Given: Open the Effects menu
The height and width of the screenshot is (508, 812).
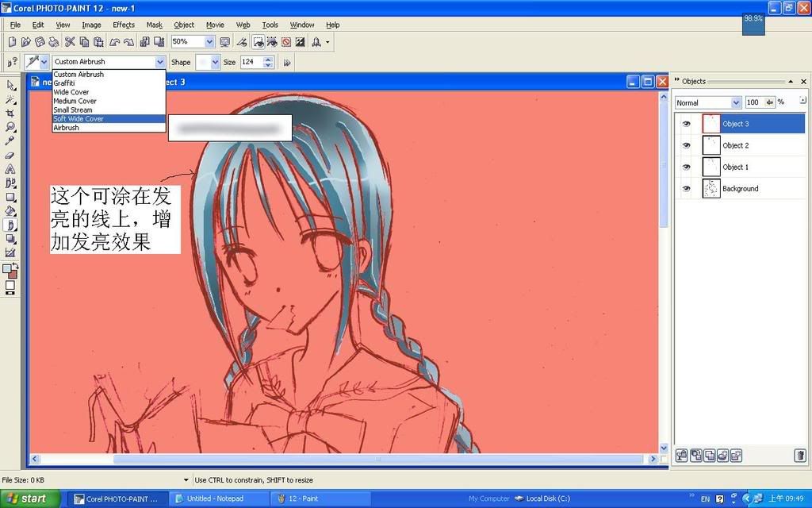Looking at the screenshot, I should [x=124, y=25].
